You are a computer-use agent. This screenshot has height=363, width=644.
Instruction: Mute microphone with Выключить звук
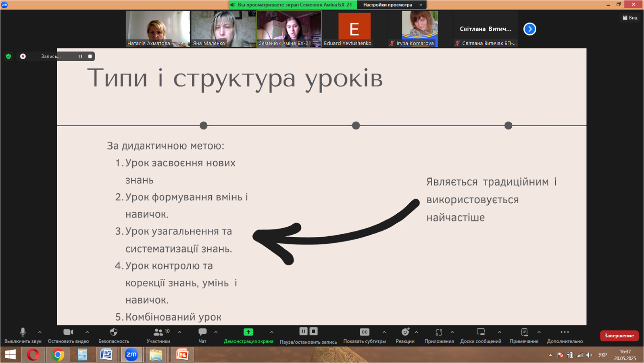point(23,332)
